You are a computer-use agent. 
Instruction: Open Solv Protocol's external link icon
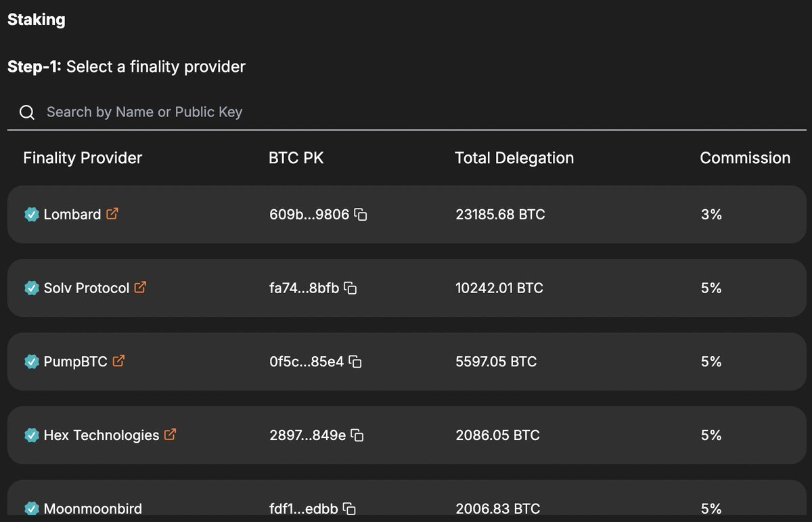140,287
